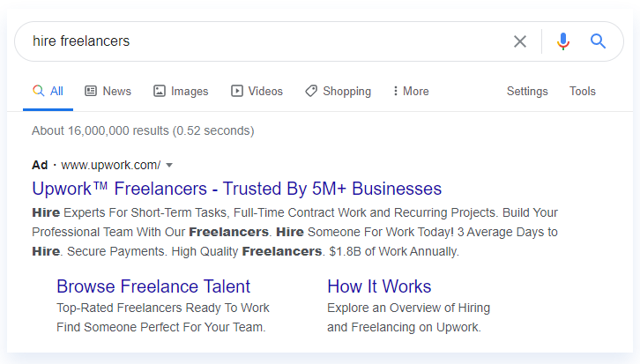Expand the upwork.com ad dropdown arrow
Viewport: 640px width, 364px height.
coord(169,166)
